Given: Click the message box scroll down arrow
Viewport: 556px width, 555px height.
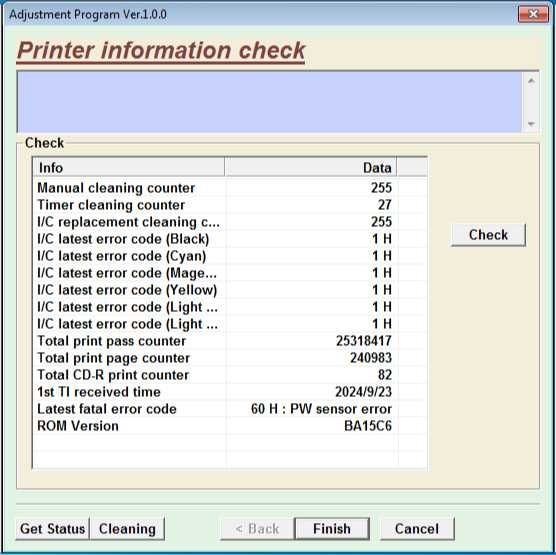Looking at the screenshot, I should pyautogui.click(x=531, y=124).
